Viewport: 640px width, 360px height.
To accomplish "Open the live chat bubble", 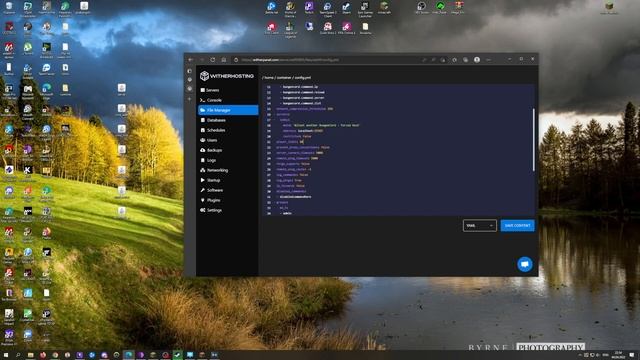I will pos(524,264).
